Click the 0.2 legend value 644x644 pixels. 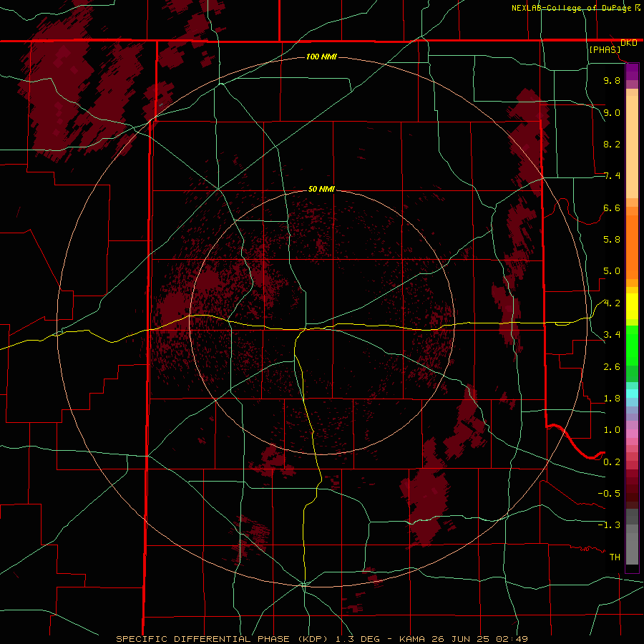tap(612, 462)
